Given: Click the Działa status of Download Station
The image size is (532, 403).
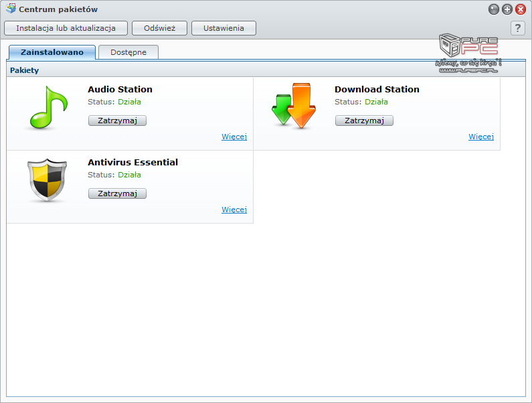Looking at the screenshot, I should pyautogui.click(x=376, y=102).
